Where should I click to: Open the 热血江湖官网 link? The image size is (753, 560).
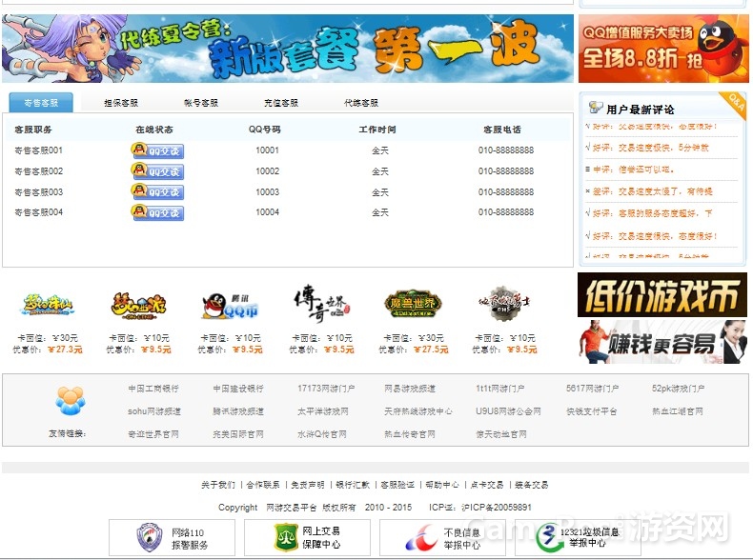click(678, 411)
